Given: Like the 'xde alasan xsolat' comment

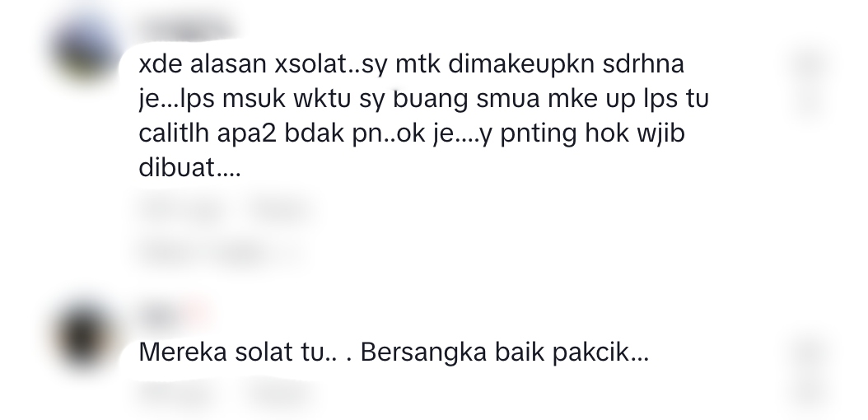Looking at the screenshot, I should click(x=810, y=63).
